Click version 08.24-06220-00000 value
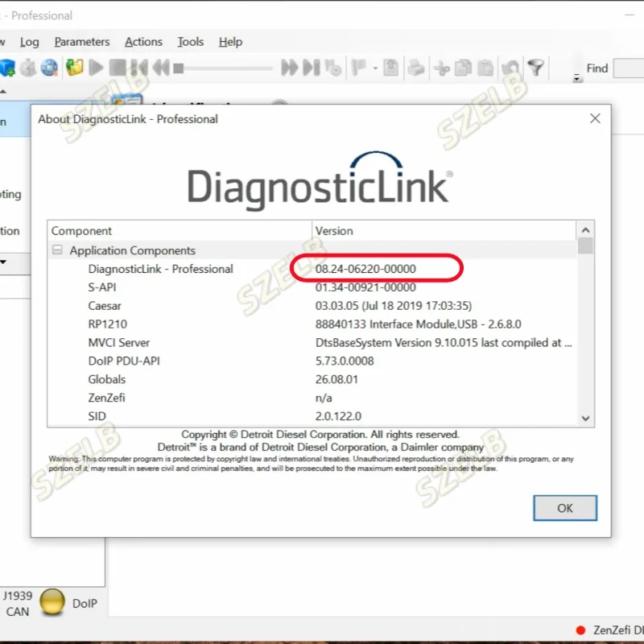The image size is (644, 644). pyautogui.click(x=365, y=269)
